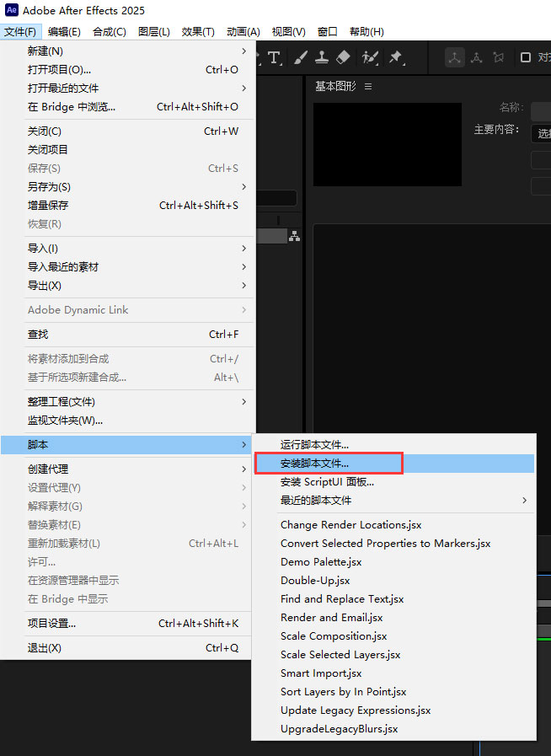Expand the 整理工程(文件) submenu

tap(128, 402)
